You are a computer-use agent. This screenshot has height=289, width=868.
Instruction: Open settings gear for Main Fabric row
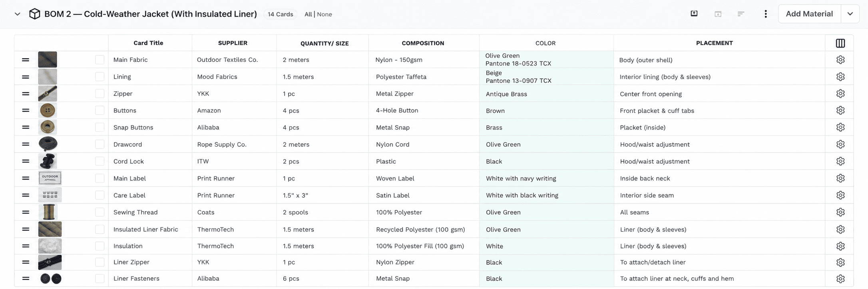pyautogui.click(x=840, y=59)
